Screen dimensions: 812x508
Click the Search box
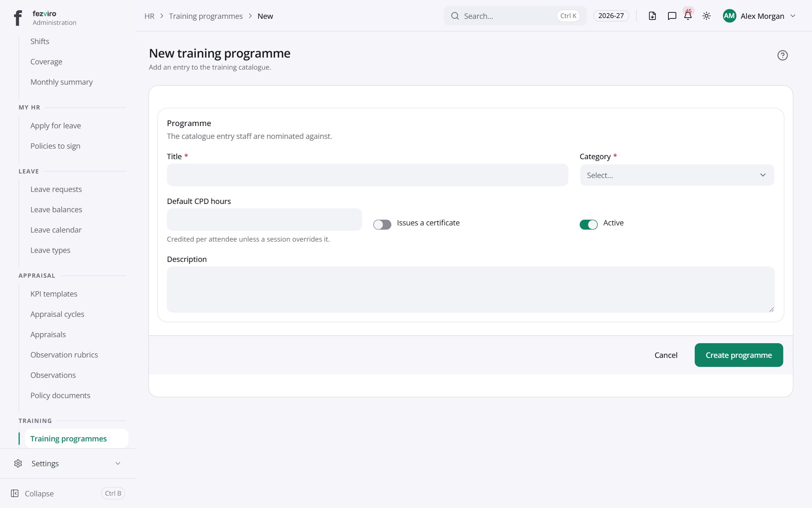(515, 16)
